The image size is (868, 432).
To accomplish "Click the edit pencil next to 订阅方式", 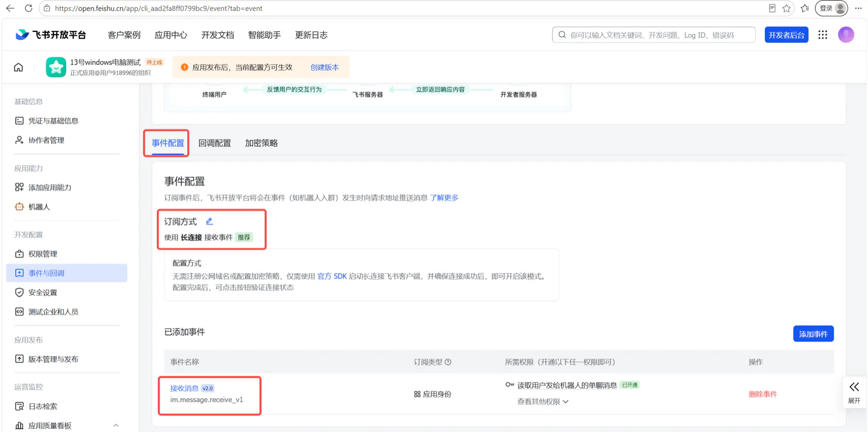I will coord(209,221).
